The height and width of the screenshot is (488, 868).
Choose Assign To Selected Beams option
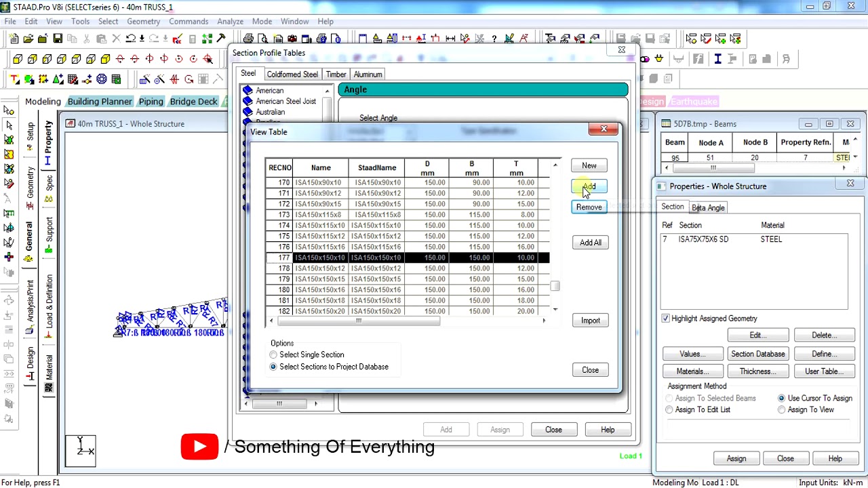(669, 399)
